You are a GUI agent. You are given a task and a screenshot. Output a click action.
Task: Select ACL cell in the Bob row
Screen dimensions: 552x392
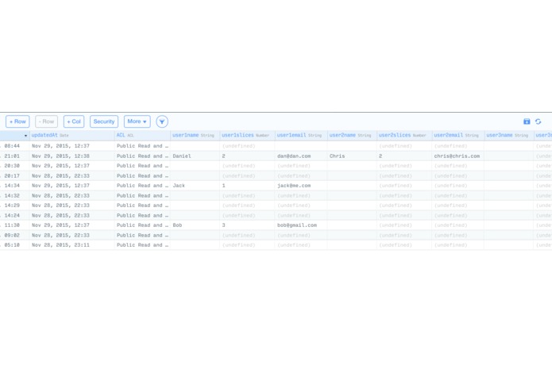[x=143, y=225]
